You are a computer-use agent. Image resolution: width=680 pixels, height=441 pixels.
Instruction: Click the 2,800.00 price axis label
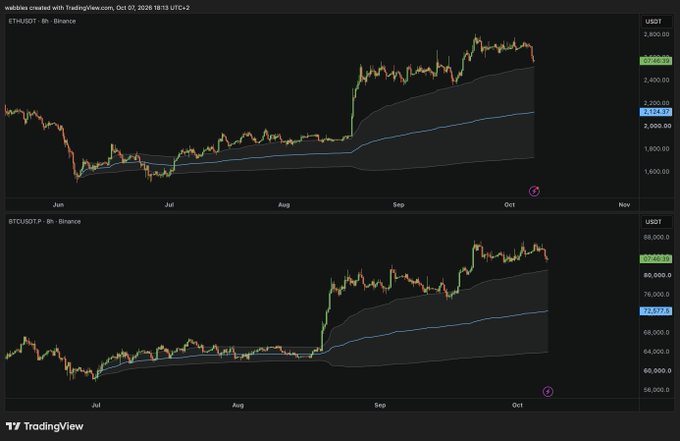(x=656, y=34)
